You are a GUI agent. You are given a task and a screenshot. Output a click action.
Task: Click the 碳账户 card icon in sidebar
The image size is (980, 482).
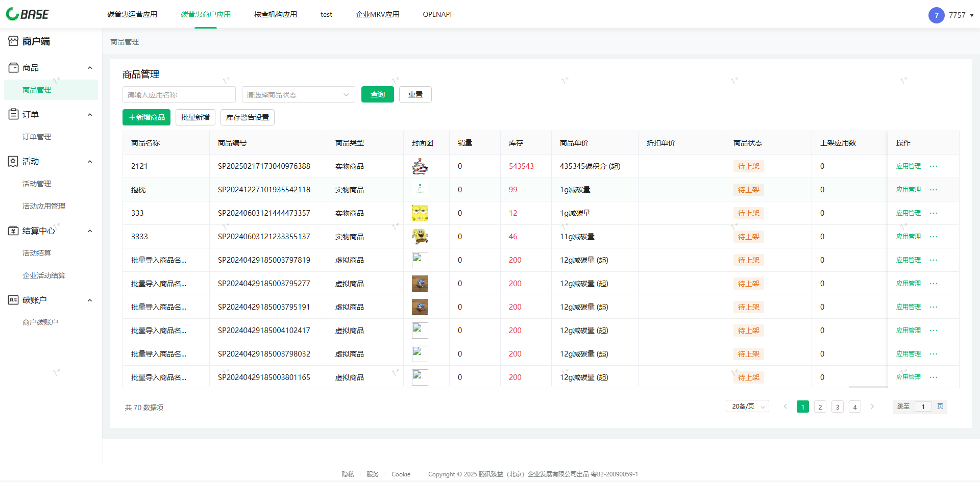tap(13, 300)
